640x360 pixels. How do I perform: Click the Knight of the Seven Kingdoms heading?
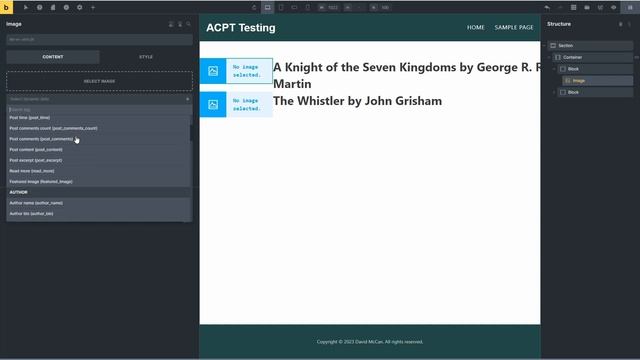click(407, 76)
